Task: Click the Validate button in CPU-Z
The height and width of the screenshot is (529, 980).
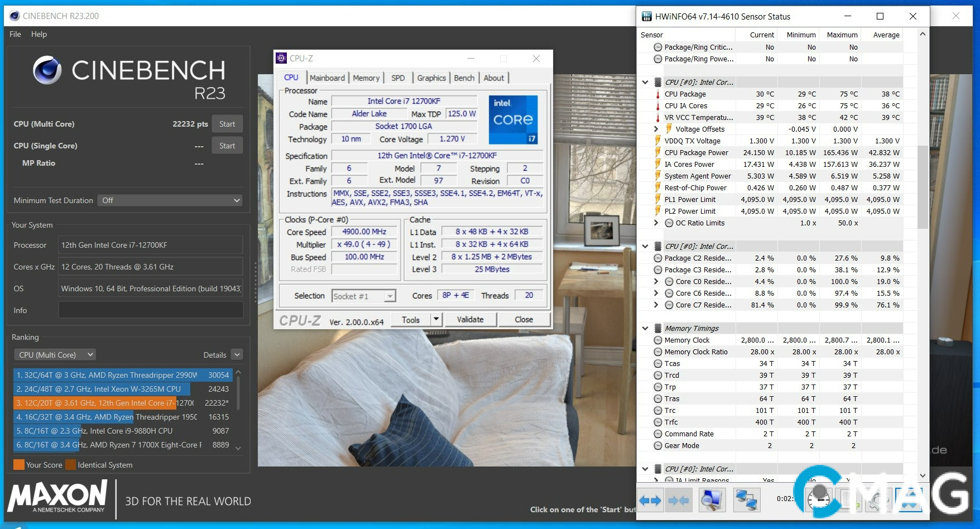Action: [470, 320]
